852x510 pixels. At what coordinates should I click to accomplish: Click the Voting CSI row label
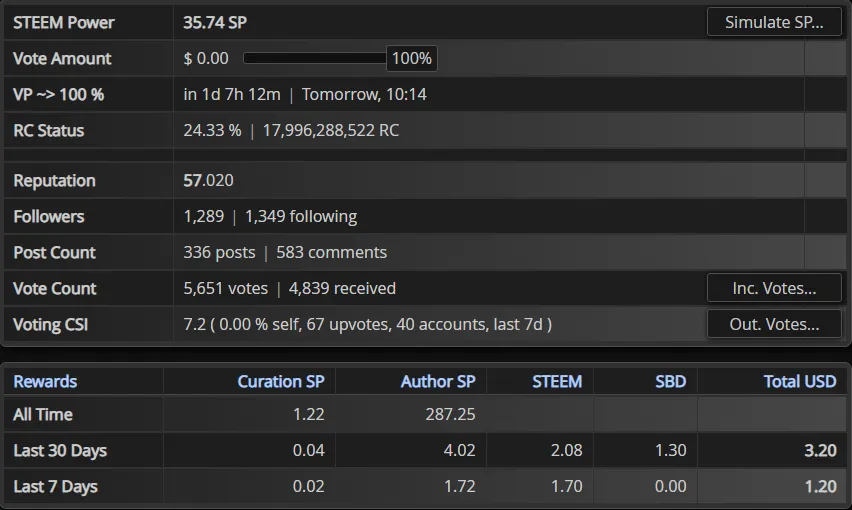[51, 324]
